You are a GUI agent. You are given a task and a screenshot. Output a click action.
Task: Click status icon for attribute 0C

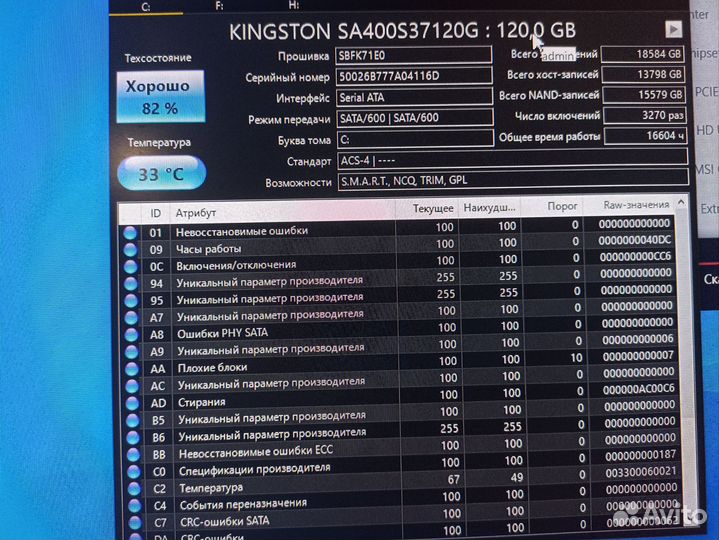[131, 267]
